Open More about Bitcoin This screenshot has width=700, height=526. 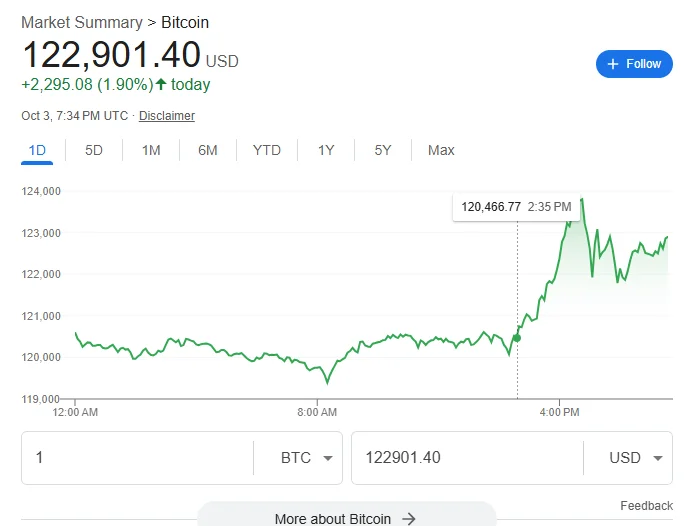[x=346, y=518]
